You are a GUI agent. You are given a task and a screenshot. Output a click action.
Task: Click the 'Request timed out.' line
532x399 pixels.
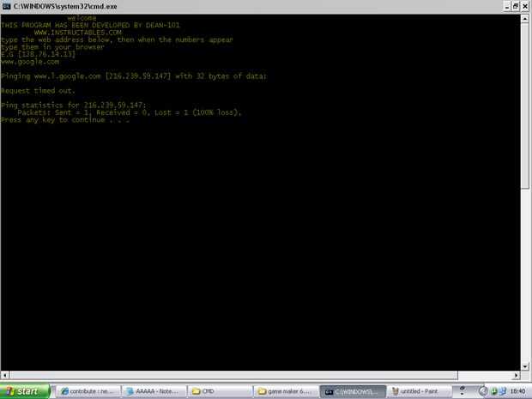(38, 91)
